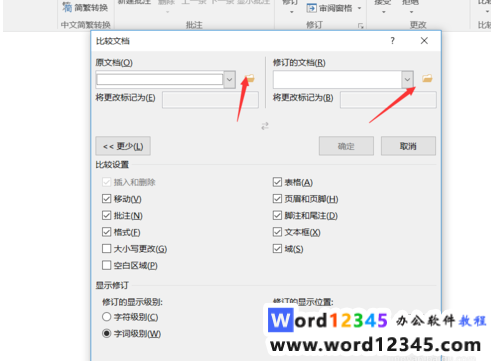The height and width of the screenshot is (361, 491).
Task: Open the 接受 dropdown arrow in ribbon
Action: (x=383, y=12)
